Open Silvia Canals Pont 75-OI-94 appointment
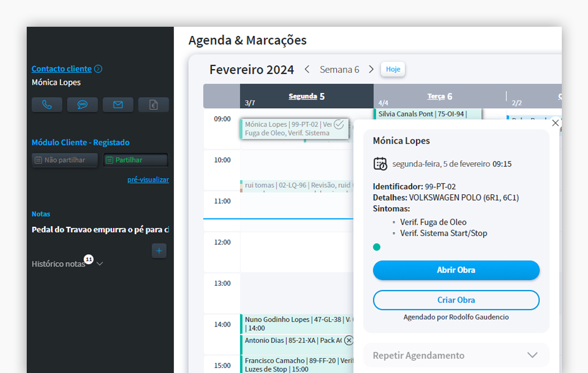588x373 pixels. point(428,114)
